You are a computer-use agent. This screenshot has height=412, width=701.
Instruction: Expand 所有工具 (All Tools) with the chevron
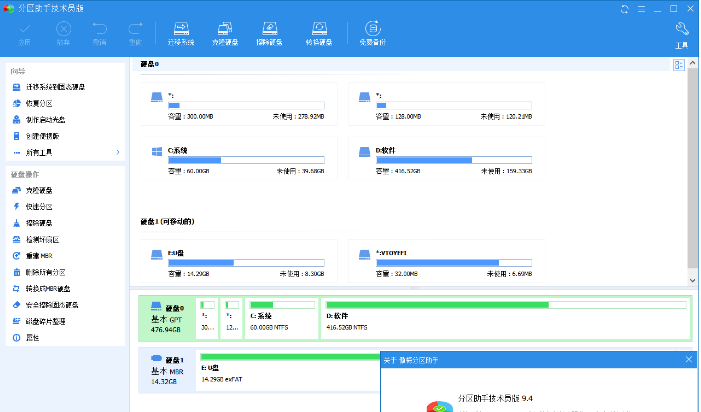tap(118, 152)
